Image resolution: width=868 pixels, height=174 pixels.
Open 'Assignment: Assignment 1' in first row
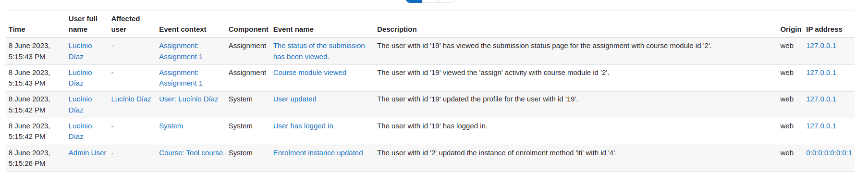(181, 51)
